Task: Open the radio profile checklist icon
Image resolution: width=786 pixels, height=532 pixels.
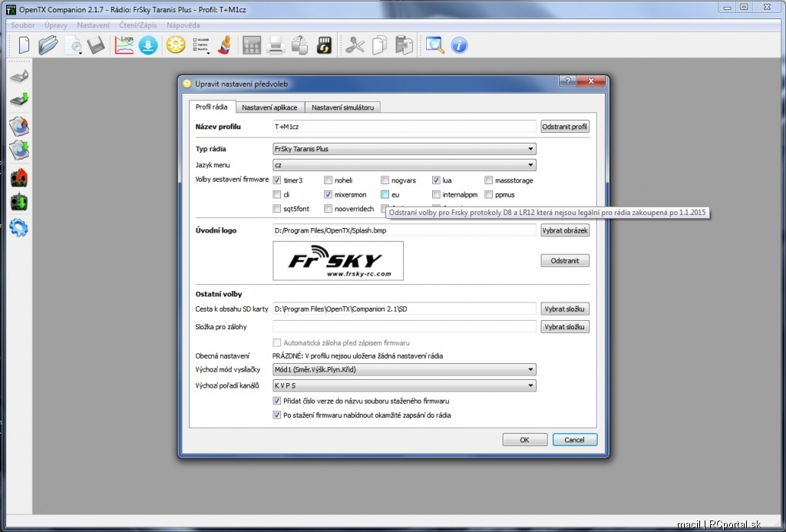Action: (x=201, y=45)
